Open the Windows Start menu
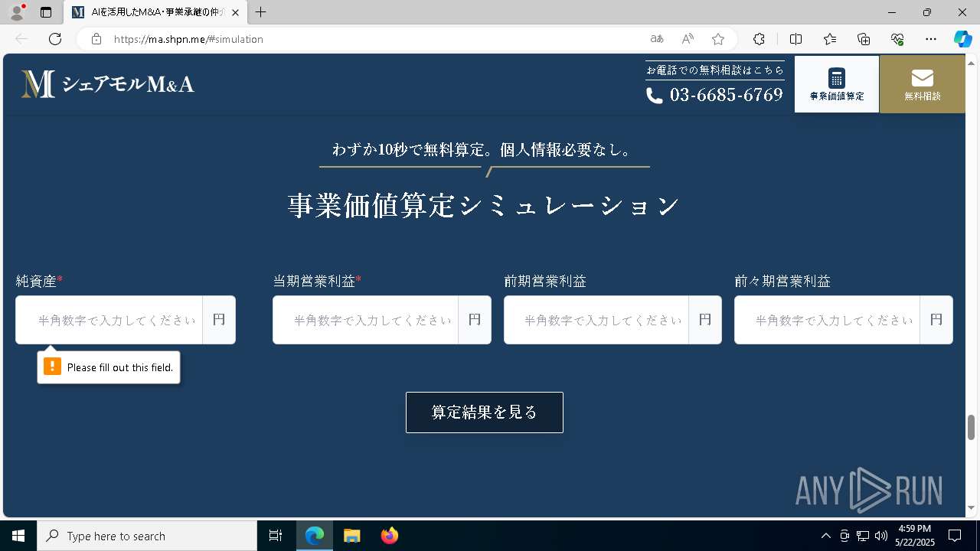Image resolution: width=980 pixels, height=551 pixels. click(x=18, y=536)
